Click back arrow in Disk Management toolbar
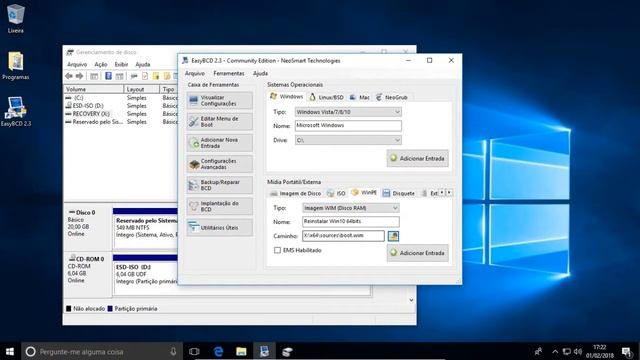 click(69, 76)
